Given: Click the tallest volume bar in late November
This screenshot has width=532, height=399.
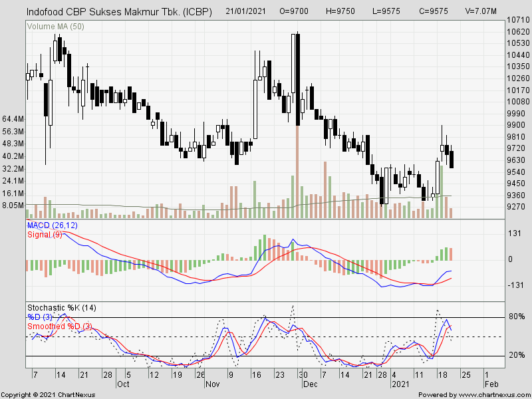Looking at the screenshot, I should pos(297,172).
